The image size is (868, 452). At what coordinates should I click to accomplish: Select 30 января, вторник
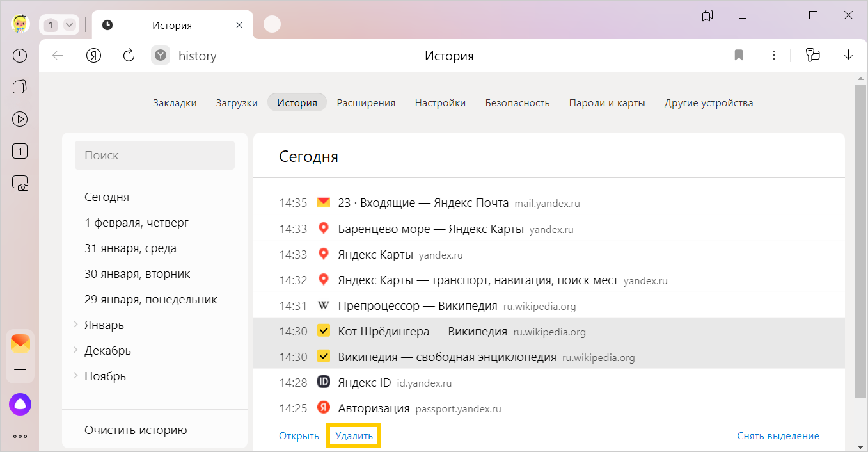tap(138, 273)
